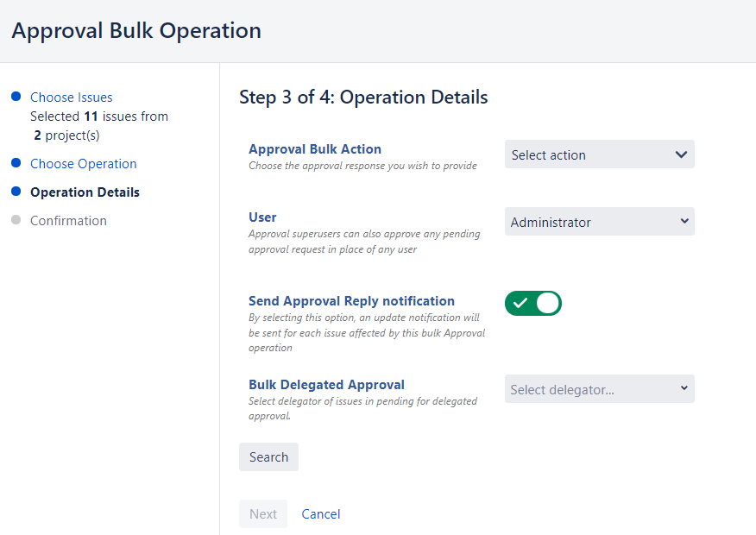Click the gray bullet beside Confirmation

coord(16,220)
